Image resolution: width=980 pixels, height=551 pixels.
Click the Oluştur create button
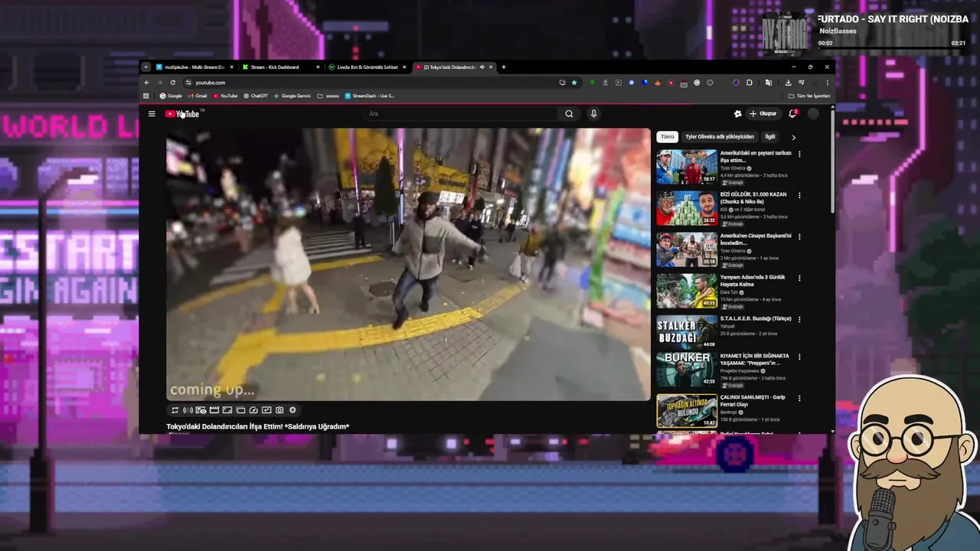point(763,114)
